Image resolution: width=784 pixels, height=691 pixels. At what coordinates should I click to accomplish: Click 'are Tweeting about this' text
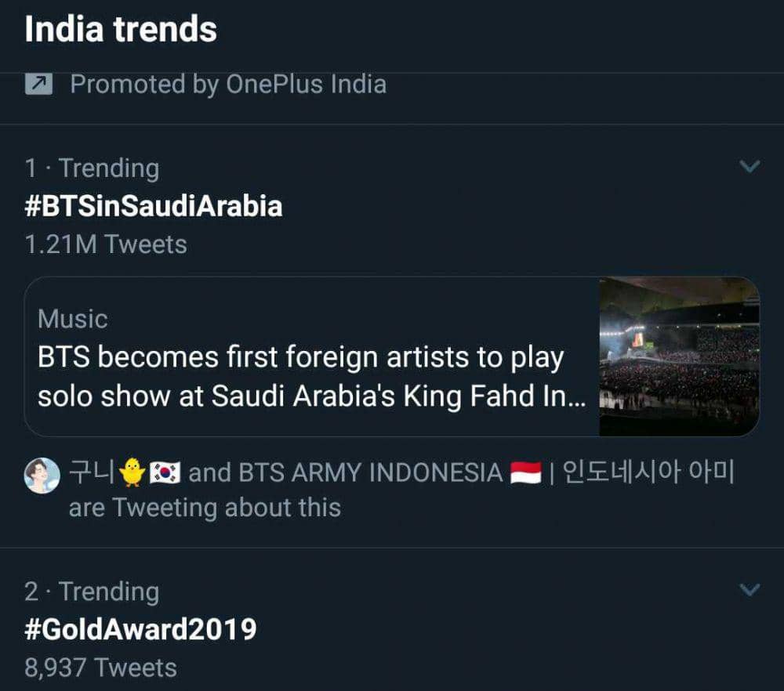pyautogui.click(x=205, y=508)
